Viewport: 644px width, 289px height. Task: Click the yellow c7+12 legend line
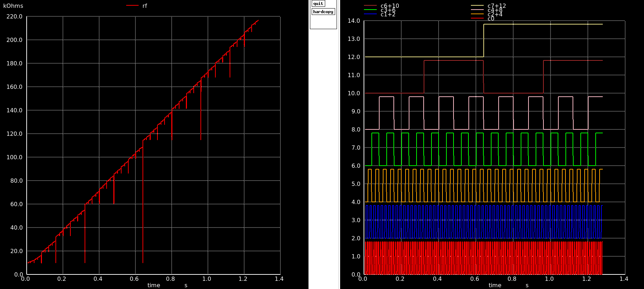click(x=477, y=6)
